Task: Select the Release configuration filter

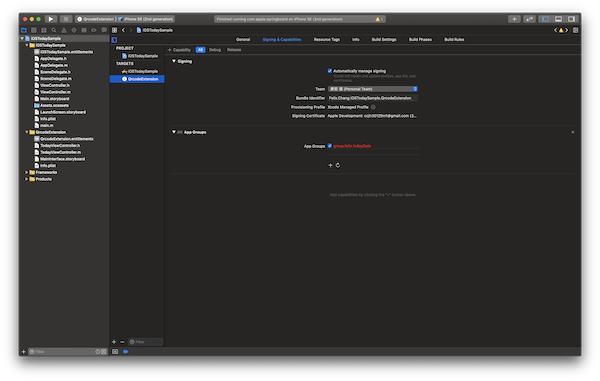Action: (234, 50)
